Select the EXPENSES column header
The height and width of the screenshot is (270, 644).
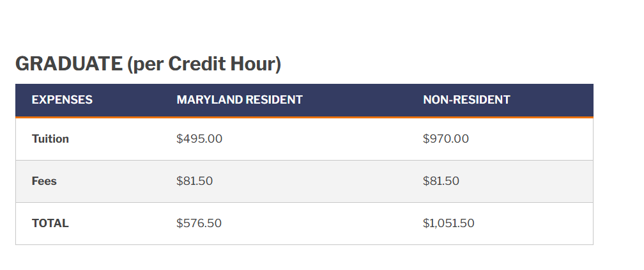[x=62, y=100]
